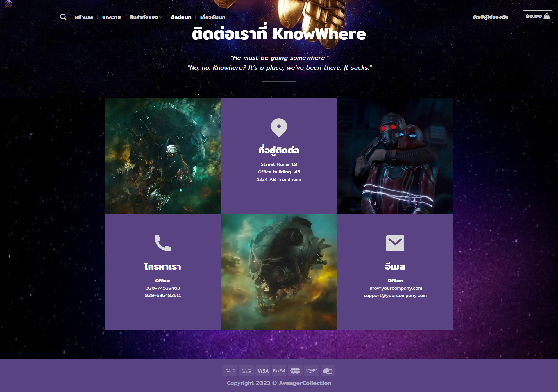The height and width of the screenshot is (392, 558).
Task: Open the บัญชีผู้ใช้ของฉัน account link
Action: tap(491, 17)
